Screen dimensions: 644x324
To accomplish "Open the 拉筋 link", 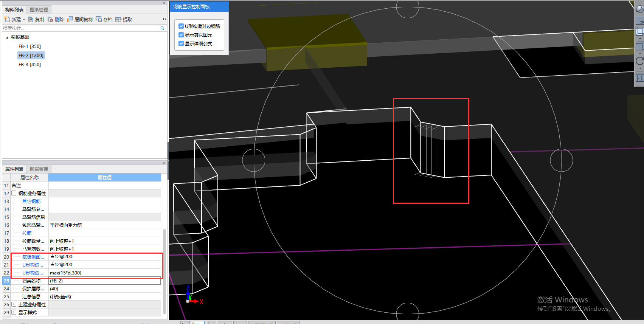I will 27,233.
